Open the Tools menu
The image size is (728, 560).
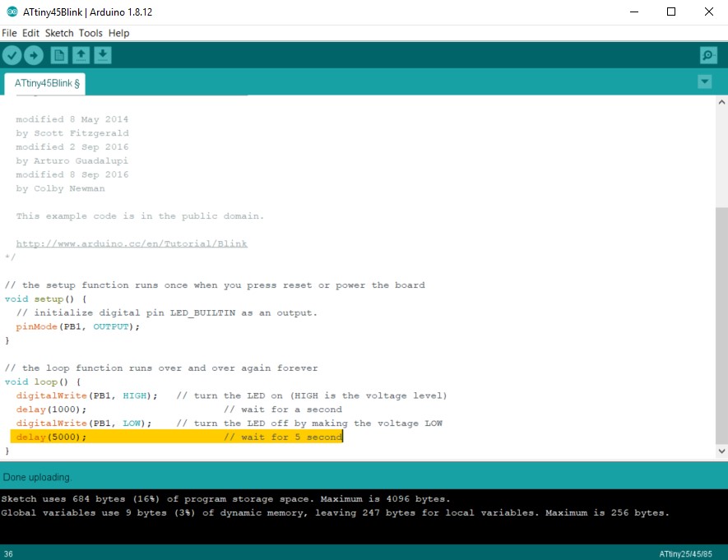[90, 33]
